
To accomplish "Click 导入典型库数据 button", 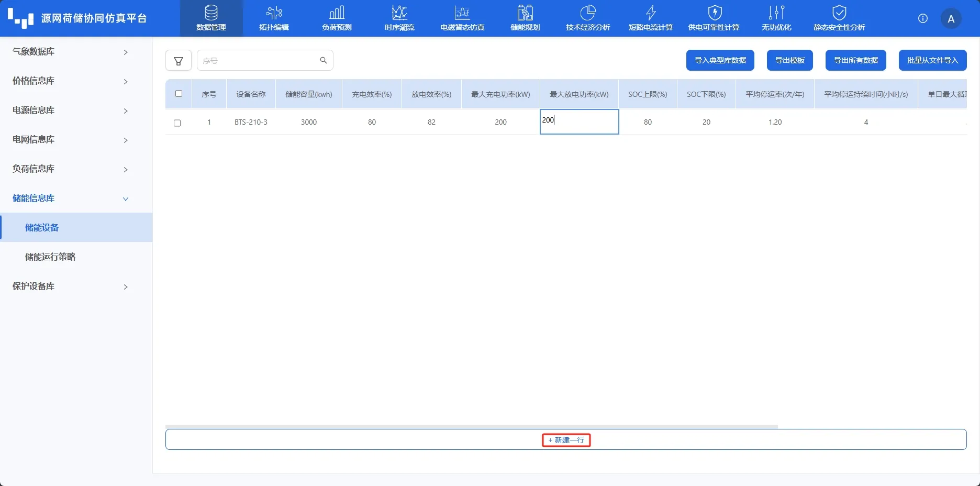I will (720, 60).
